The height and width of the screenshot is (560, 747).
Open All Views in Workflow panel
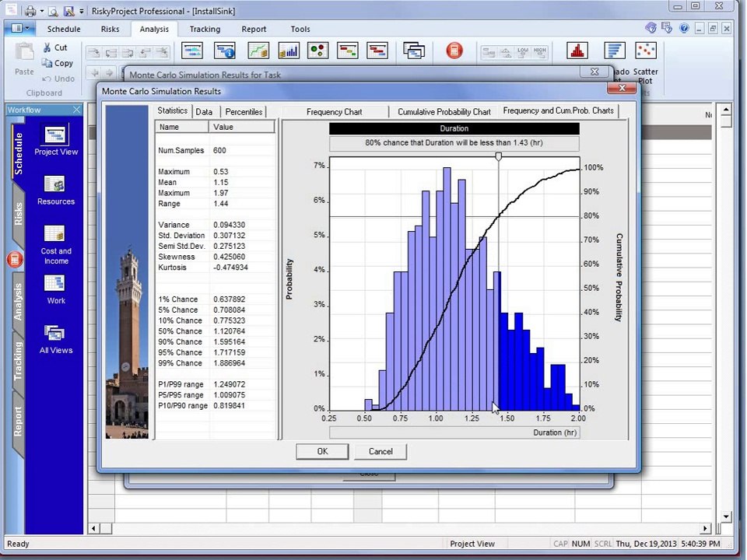click(56, 338)
